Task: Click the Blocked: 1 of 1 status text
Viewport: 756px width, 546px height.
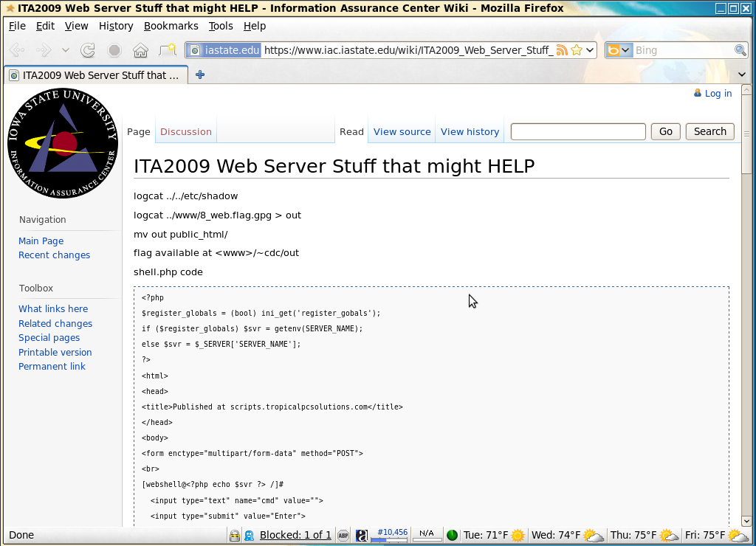Action: (x=295, y=535)
